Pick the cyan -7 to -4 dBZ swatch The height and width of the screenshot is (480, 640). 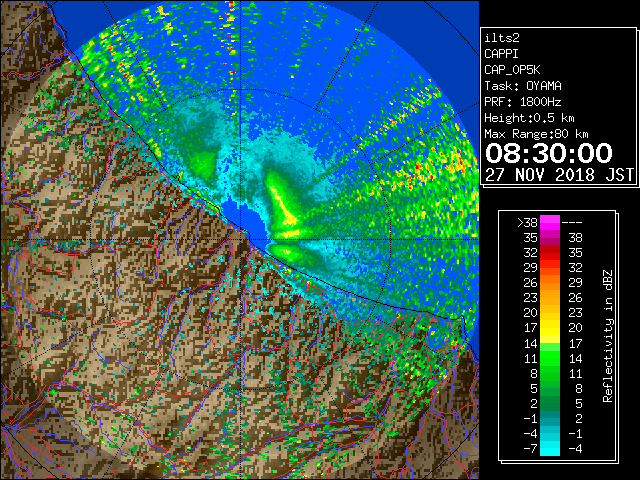tap(550, 449)
